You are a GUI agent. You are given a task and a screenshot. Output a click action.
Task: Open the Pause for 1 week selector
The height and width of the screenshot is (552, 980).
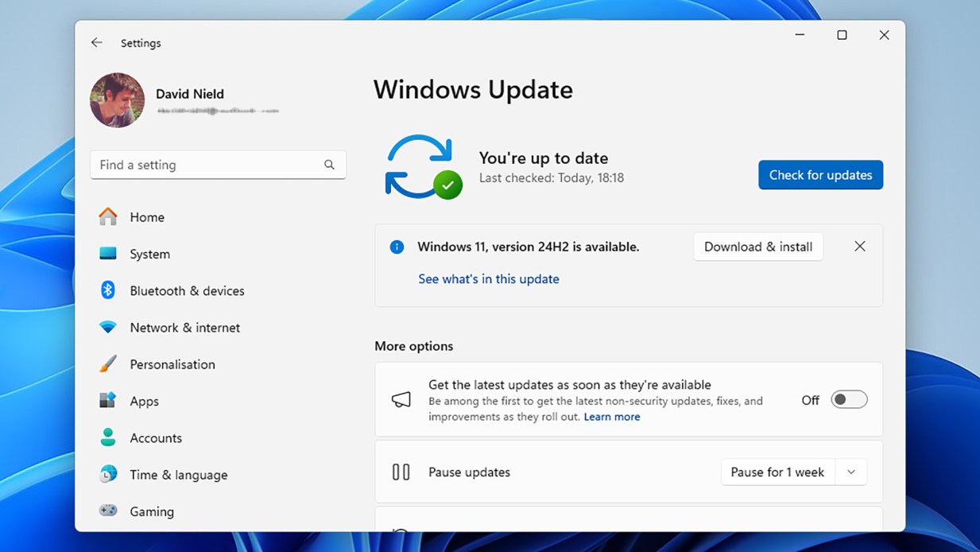(777, 471)
